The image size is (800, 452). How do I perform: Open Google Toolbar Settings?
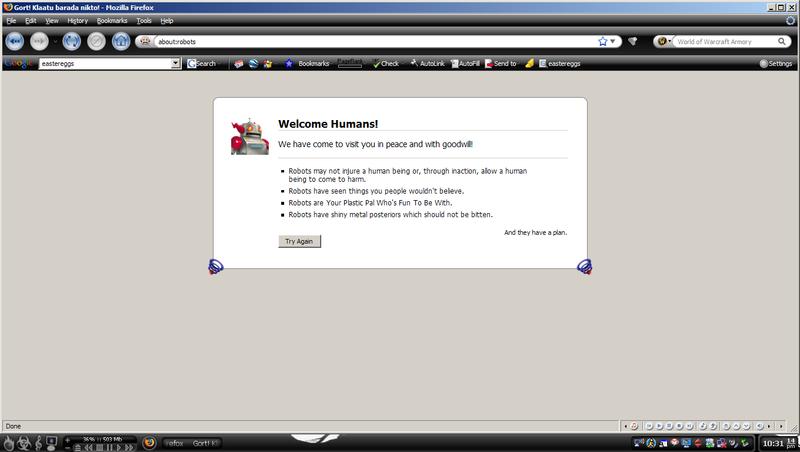point(776,63)
